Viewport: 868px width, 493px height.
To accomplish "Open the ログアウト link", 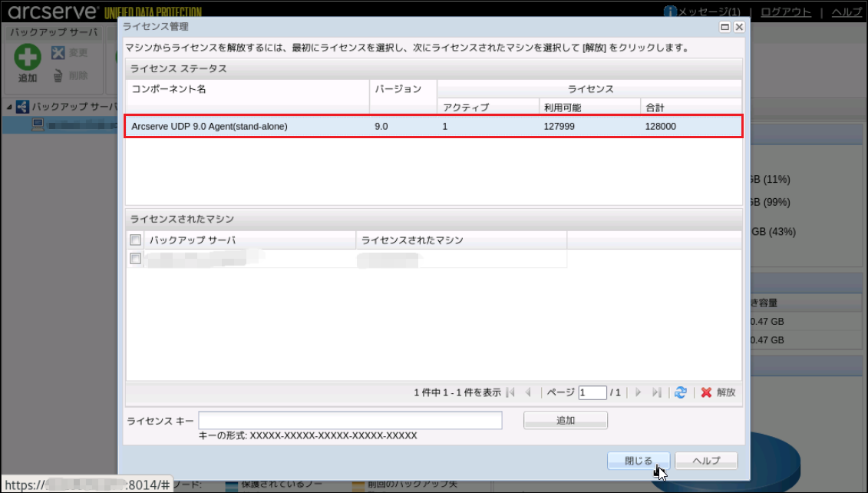I will pos(786,12).
